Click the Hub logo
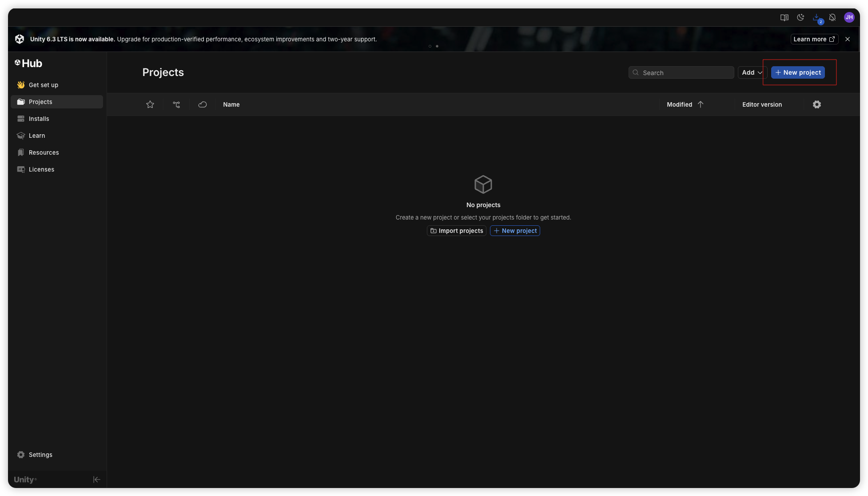Image resolution: width=868 pixels, height=496 pixels. point(28,64)
